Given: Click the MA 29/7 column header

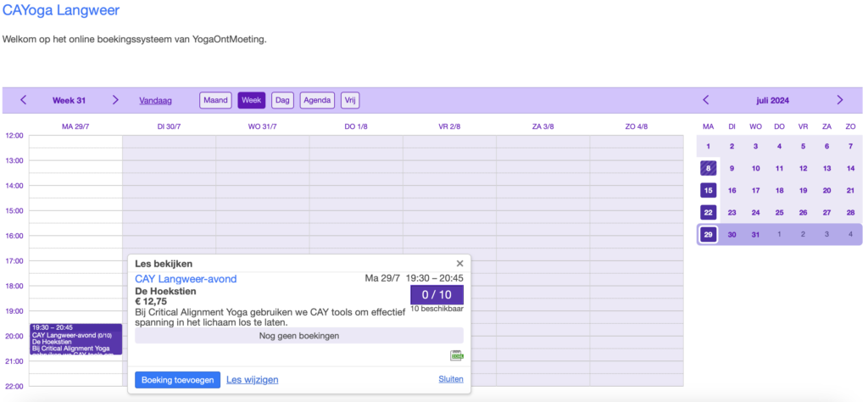Looking at the screenshot, I should coord(75,127).
